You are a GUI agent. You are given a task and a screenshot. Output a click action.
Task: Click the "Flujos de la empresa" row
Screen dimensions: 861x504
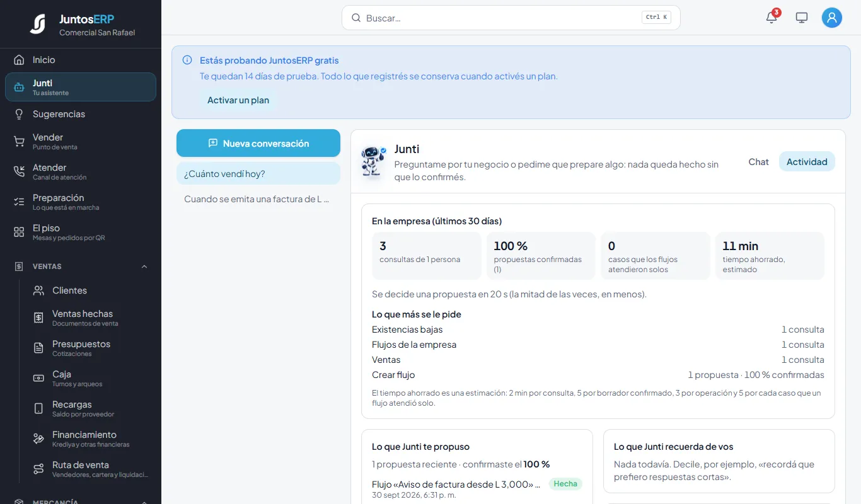pos(598,345)
